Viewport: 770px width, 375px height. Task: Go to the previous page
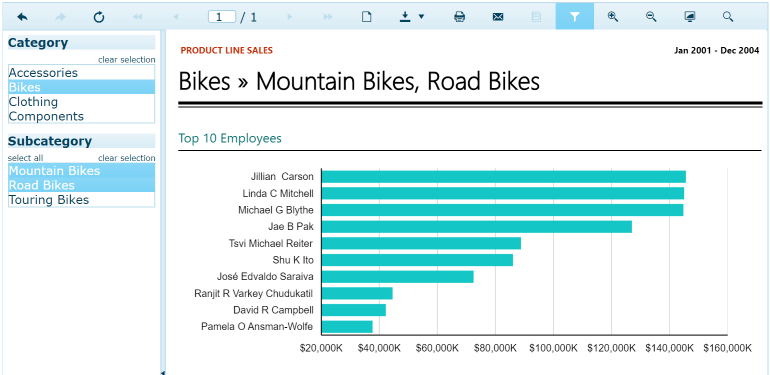click(x=176, y=17)
